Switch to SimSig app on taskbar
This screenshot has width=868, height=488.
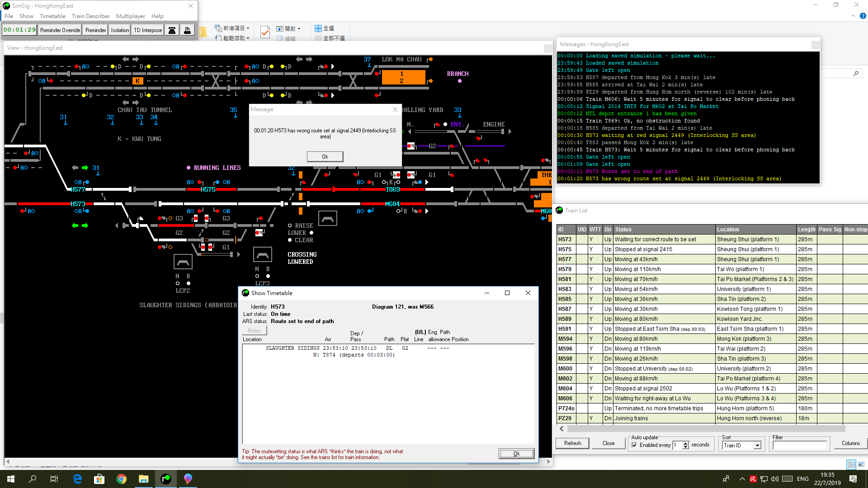(166, 479)
